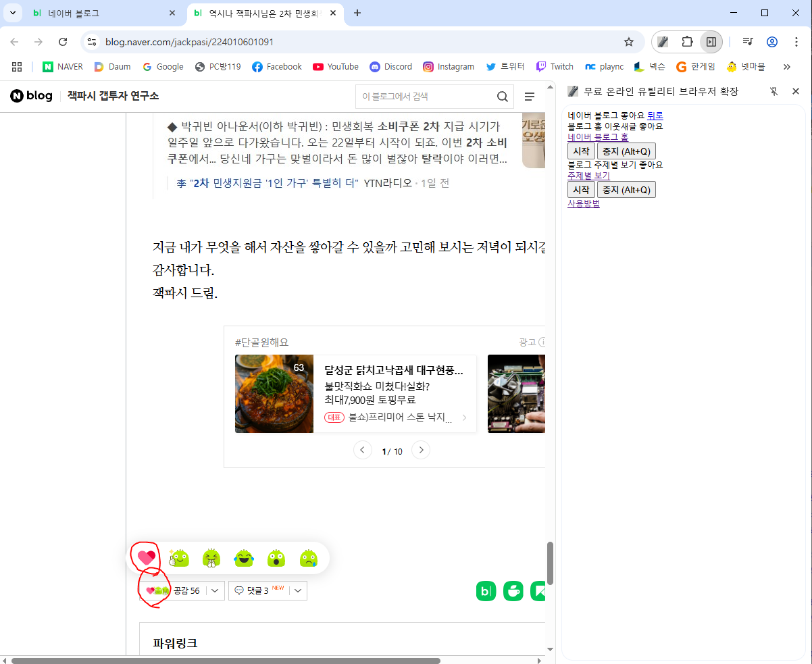Screen dimensions: 812x664
Task: Expand the 댓글 3 comments dropdown arrow
Action: [299, 590]
